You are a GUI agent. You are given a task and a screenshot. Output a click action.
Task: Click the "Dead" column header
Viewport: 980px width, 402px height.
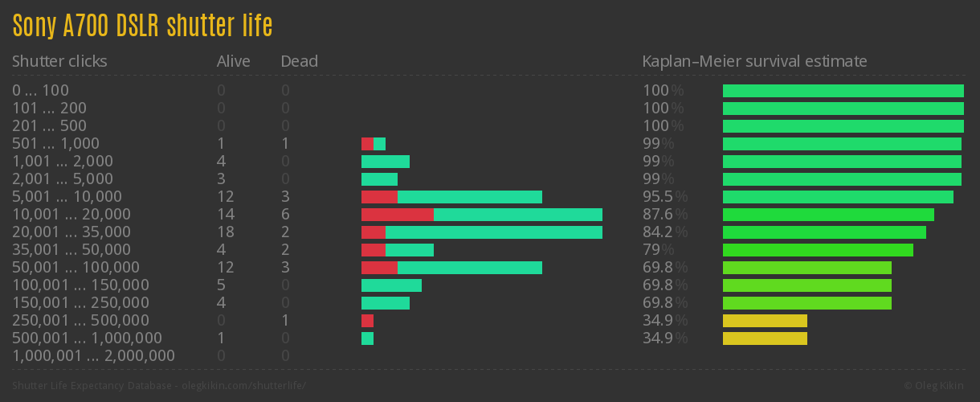[299, 61]
